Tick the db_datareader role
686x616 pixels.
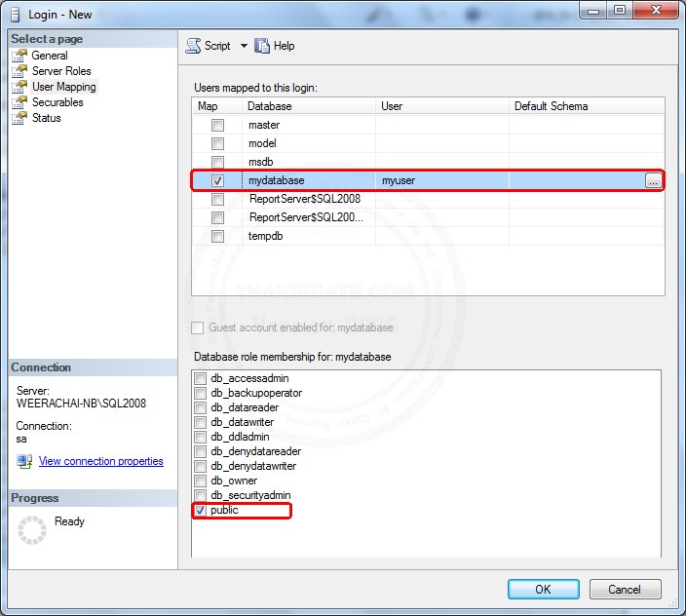(x=201, y=407)
